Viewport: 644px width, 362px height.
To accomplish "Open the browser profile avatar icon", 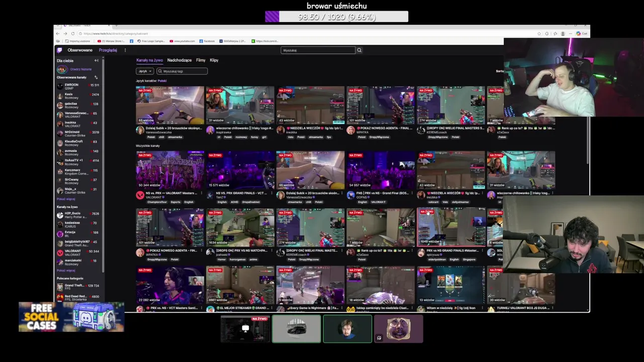I will click(562, 34).
